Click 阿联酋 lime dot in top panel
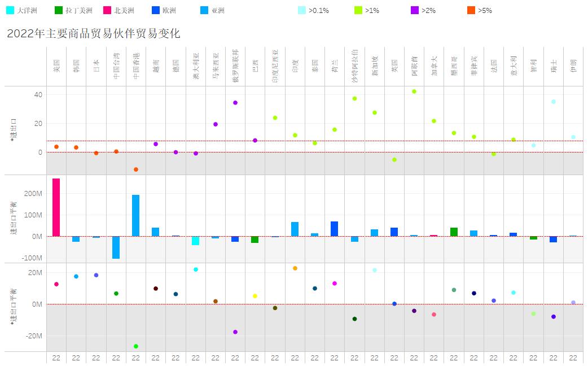The width and height of the screenshot is (588, 370). 414,92
